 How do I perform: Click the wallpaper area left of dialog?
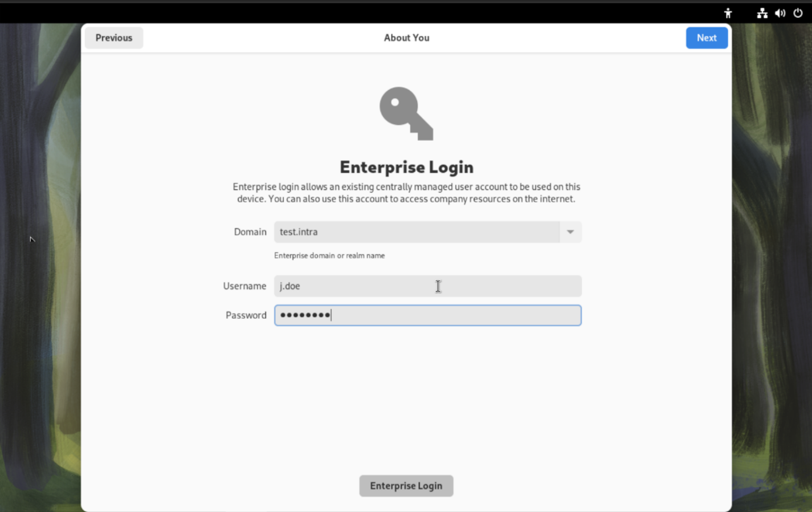(40, 268)
